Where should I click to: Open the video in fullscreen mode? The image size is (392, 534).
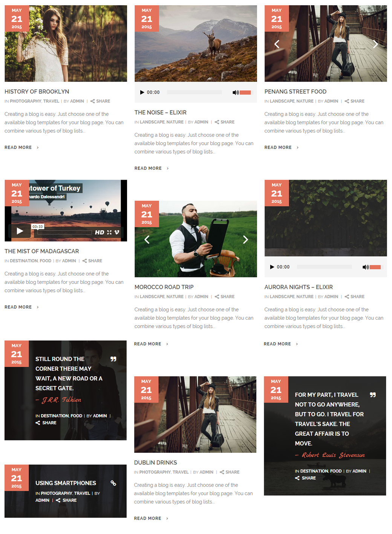click(109, 232)
